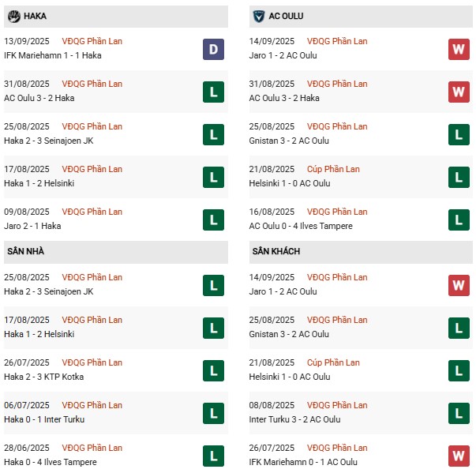Select the SÂN KHÁCH section header
476x473 pixels.
click(x=361, y=252)
